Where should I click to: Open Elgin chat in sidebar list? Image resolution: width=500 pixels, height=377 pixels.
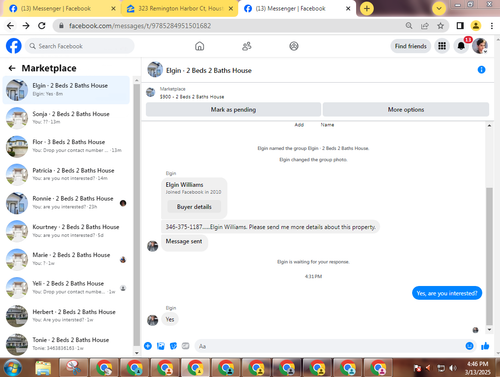66,90
